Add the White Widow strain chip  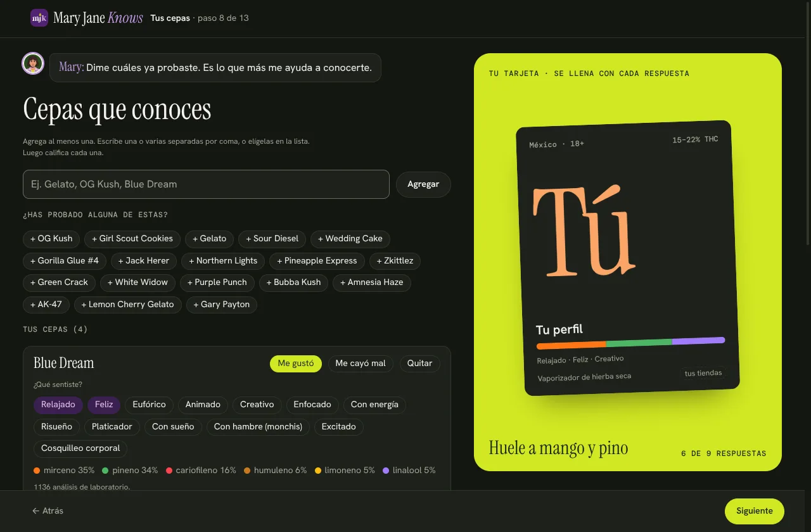(x=137, y=282)
